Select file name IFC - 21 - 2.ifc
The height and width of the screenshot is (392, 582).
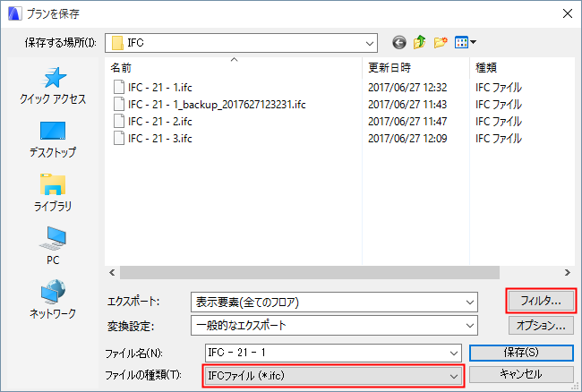tap(160, 122)
